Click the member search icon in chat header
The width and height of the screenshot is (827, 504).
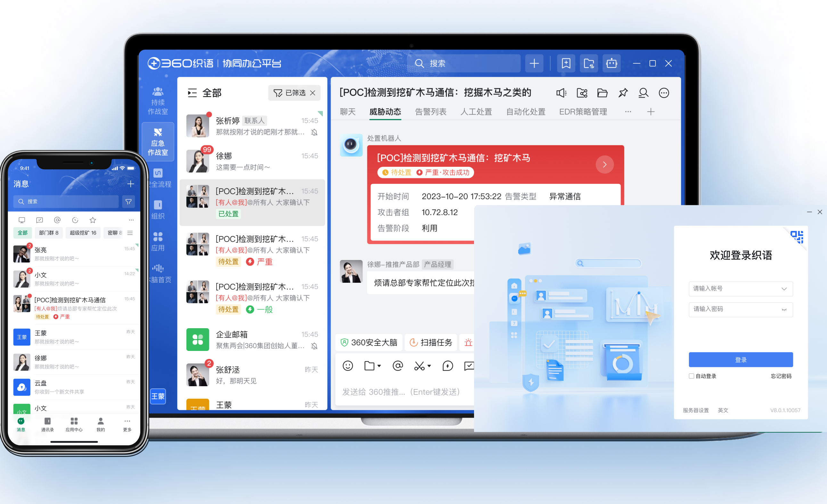point(643,93)
